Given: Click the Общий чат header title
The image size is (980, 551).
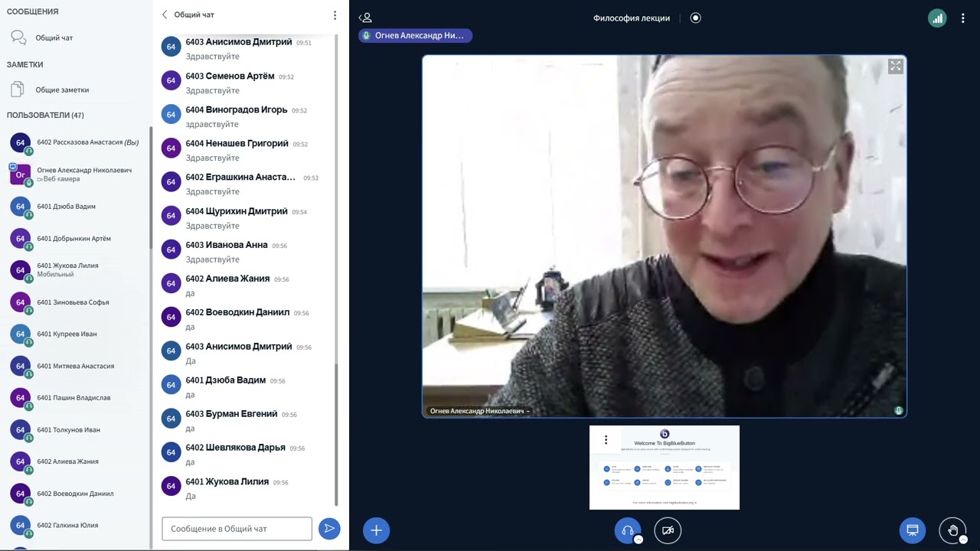Looking at the screenshot, I should point(194,15).
